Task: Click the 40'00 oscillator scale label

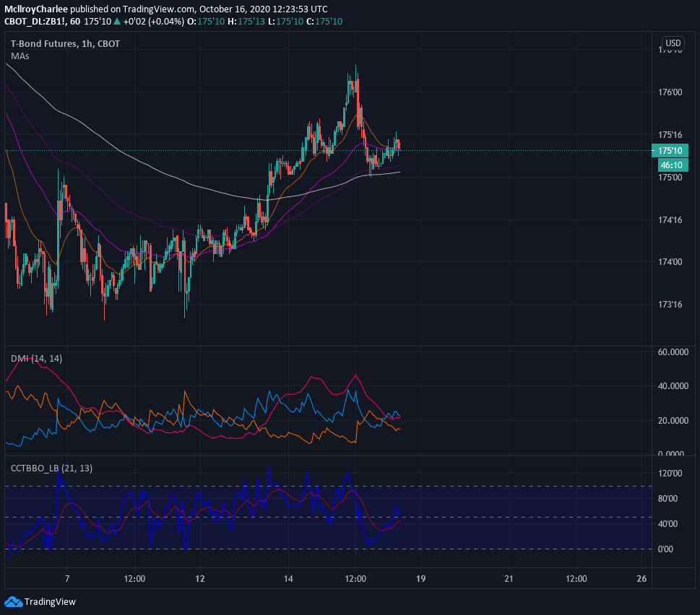Action: pos(668,524)
